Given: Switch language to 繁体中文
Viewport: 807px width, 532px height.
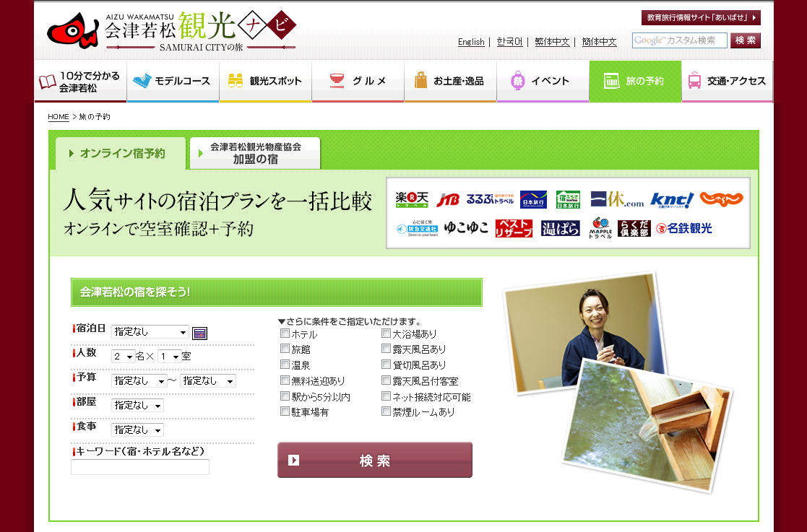Looking at the screenshot, I should click(x=552, y=42).
